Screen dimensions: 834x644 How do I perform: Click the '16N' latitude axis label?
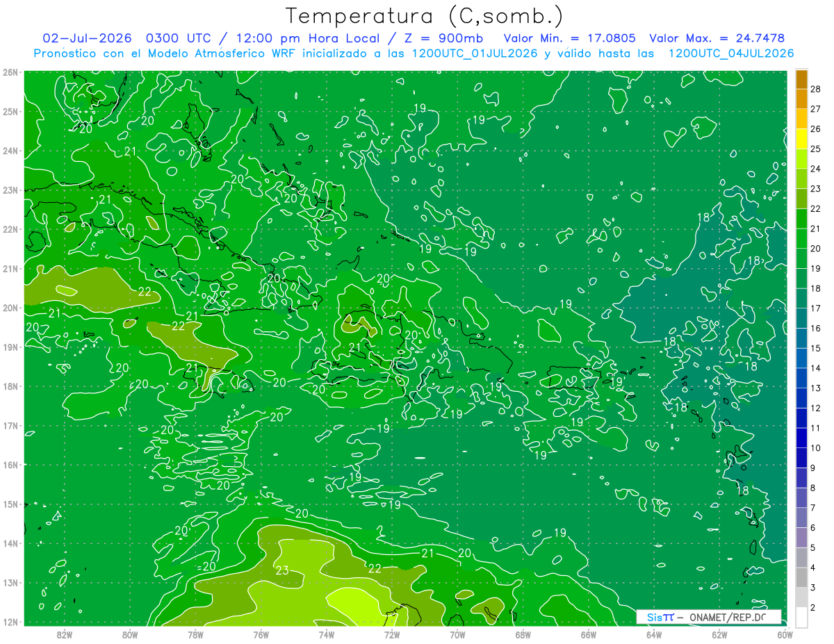(x=10, y=465)
